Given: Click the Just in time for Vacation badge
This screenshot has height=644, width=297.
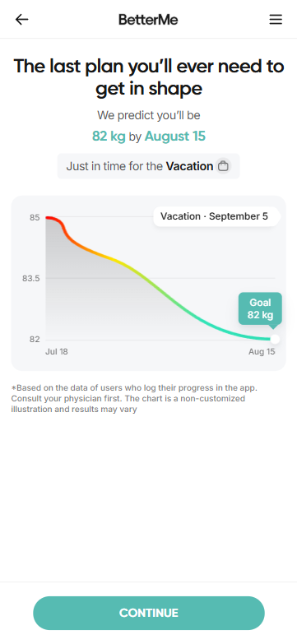Looking at the screenshot, I should click(x=148, y=166).
